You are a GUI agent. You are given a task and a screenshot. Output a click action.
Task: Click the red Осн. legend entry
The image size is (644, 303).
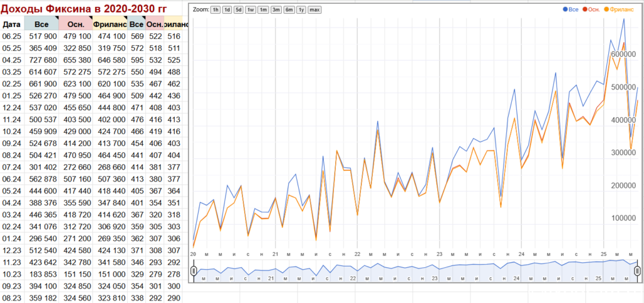pos(591,9)
